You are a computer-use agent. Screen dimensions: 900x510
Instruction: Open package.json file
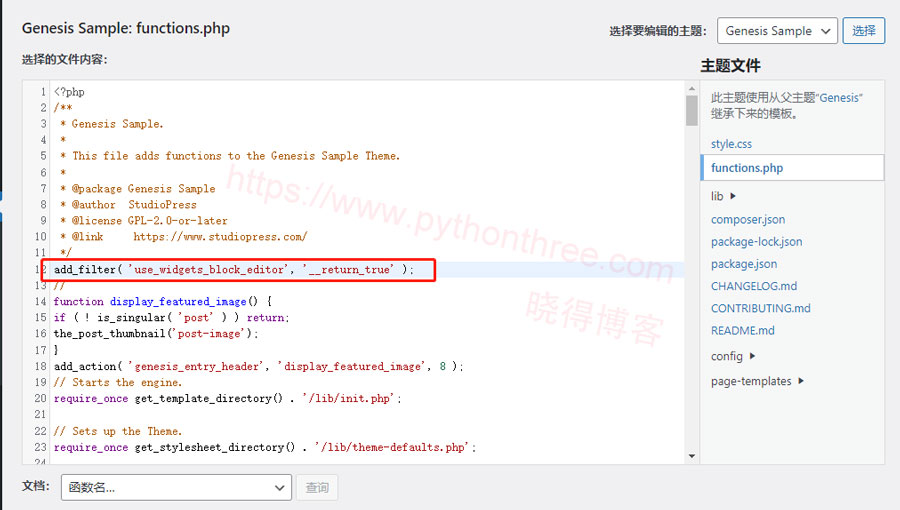[x=744, y=264]
